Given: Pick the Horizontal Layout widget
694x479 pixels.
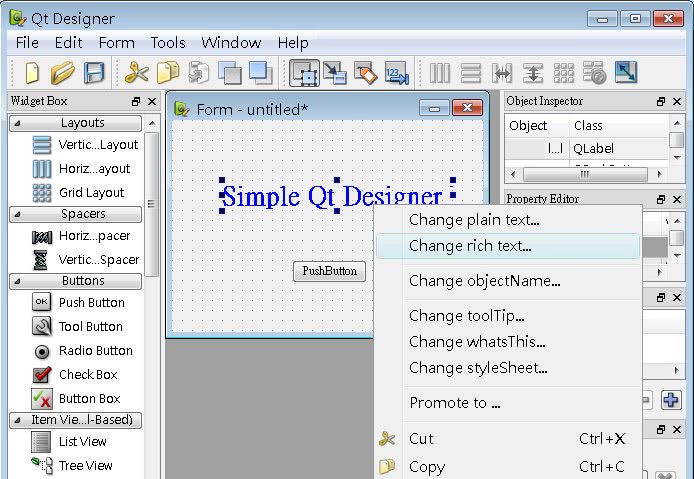Looking at the screenshot, I should click(81, 169).
